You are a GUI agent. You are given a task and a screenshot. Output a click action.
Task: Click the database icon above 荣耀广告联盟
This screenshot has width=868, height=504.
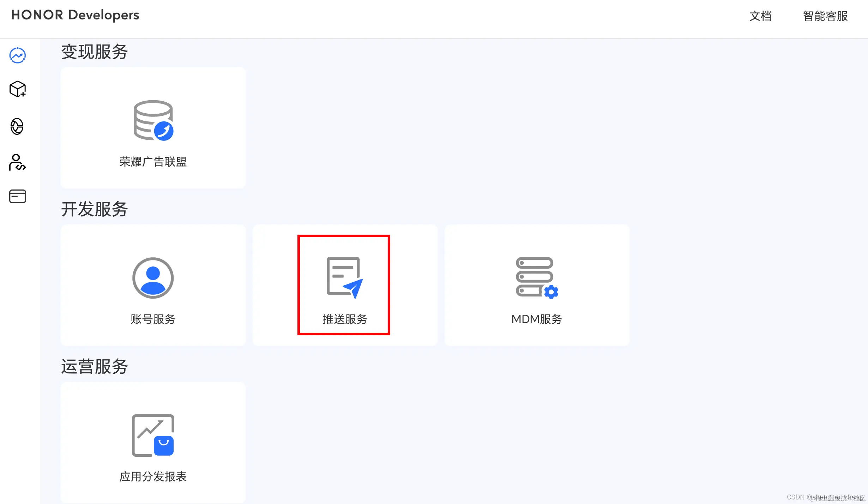point(152,121)
